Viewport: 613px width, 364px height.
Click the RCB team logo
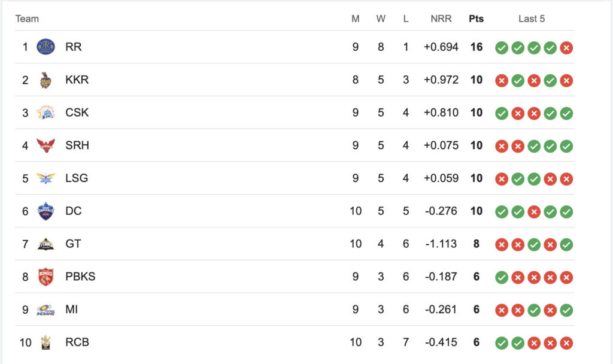click(x=45, y=342)
